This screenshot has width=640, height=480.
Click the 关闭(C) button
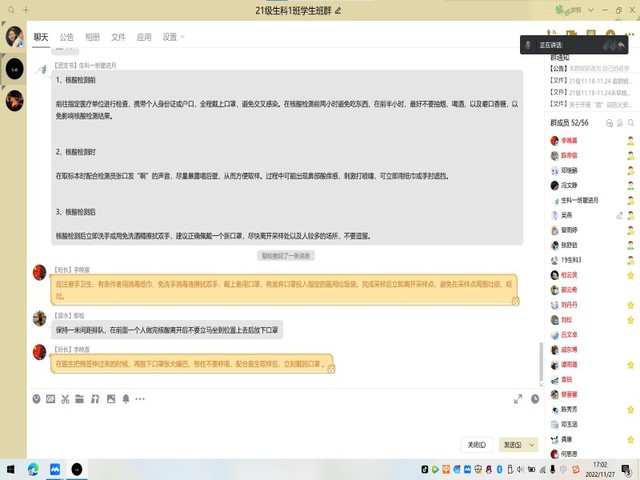click(x=477, y=444)
